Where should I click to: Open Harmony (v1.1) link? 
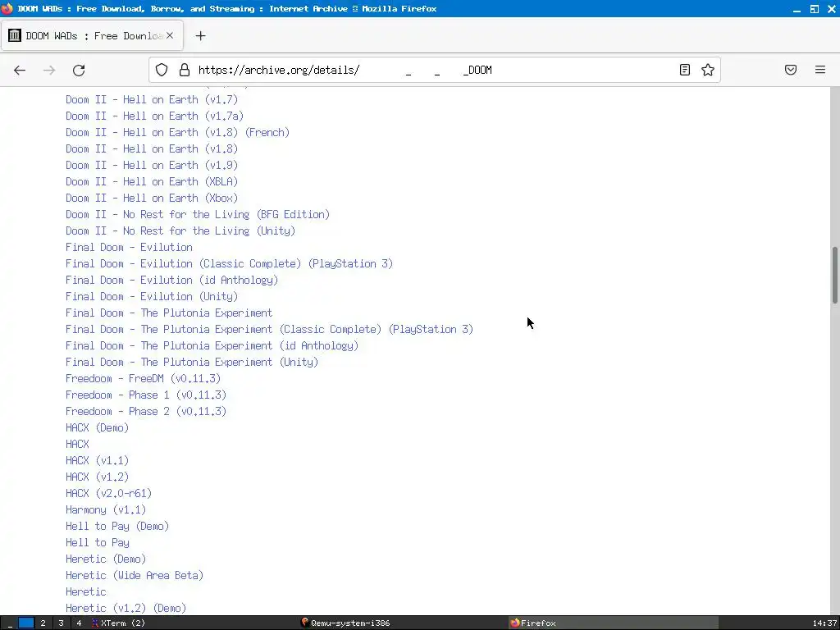click(x=106, y=510)
